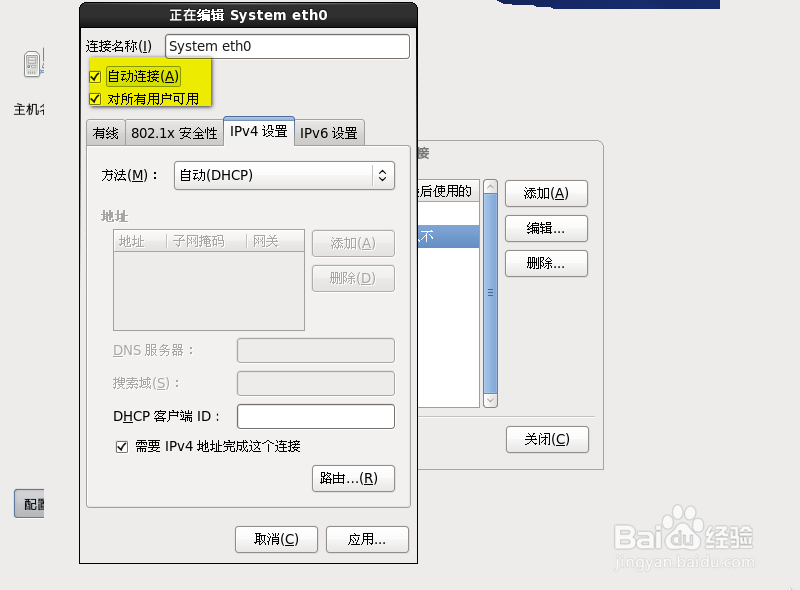Click the 添加 button in the connections dialog
800x590 pixels.
coord(546,193)
